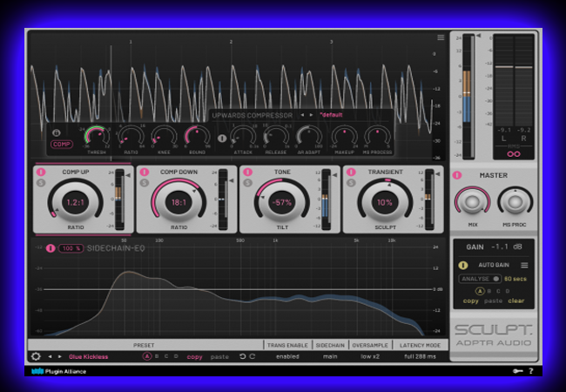
Task: Open help with the question mark icon
Action: click(531, 371)
